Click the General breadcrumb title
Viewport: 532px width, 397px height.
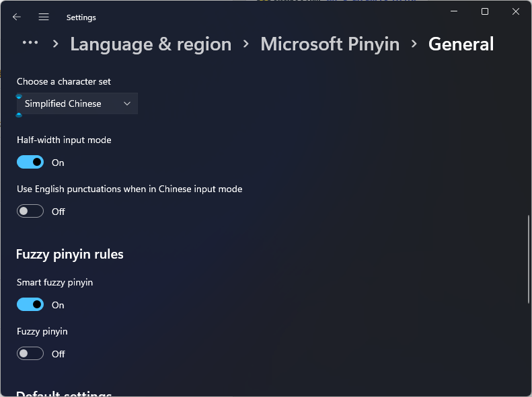click(x=461, y=44)
